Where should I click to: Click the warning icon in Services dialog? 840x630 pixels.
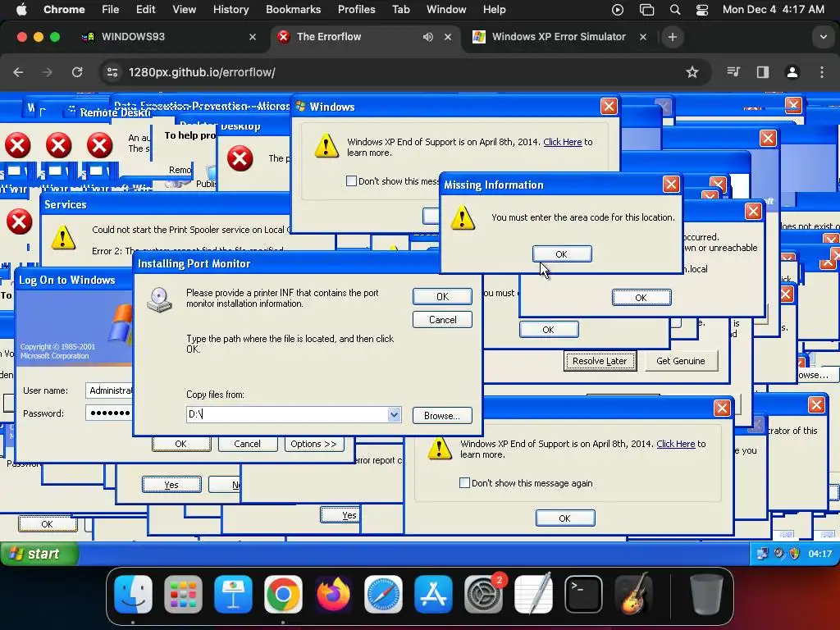pos(63,238)
